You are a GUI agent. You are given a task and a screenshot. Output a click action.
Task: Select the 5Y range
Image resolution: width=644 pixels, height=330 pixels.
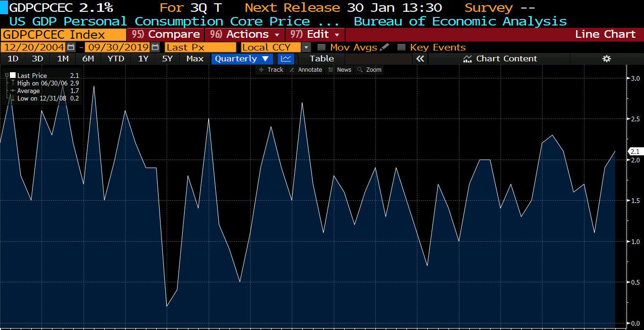click(x=168, y=59)
